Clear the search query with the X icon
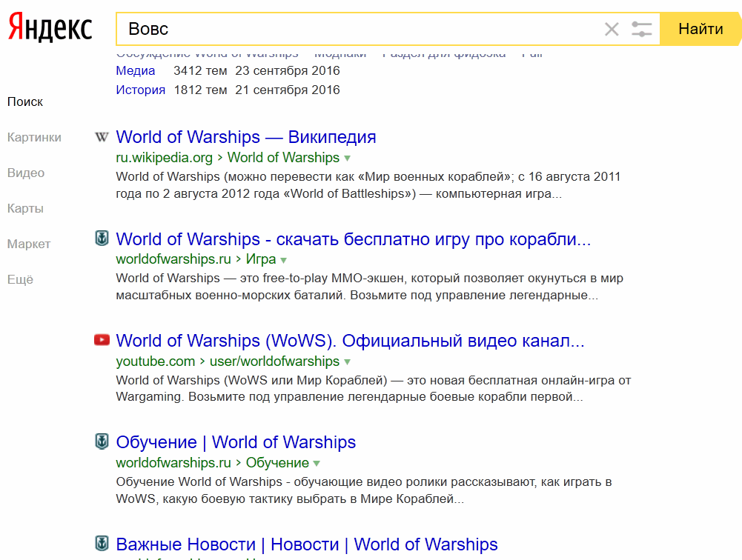 [612, 29]
